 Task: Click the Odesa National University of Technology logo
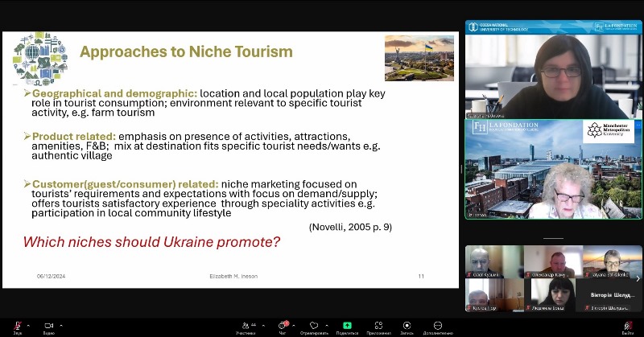pyautogui.click(x=498, y=27)
